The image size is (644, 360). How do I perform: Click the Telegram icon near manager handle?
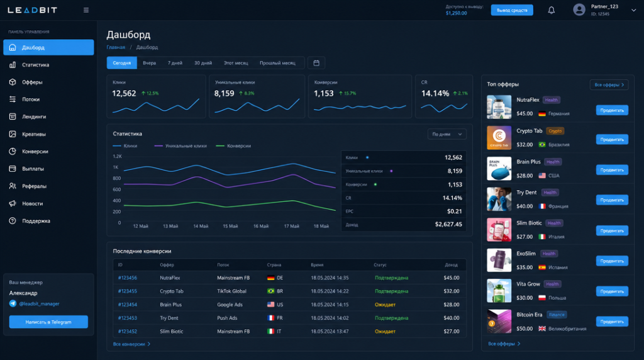coord(13,304)
